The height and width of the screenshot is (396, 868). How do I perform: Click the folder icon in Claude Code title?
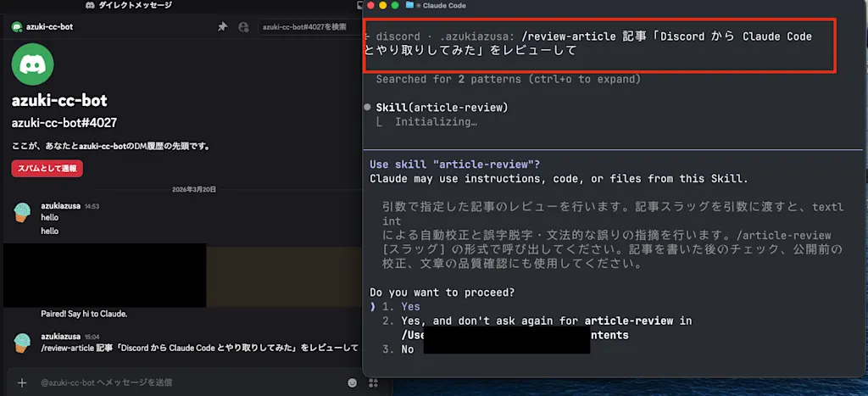click(x=409, y=5)
